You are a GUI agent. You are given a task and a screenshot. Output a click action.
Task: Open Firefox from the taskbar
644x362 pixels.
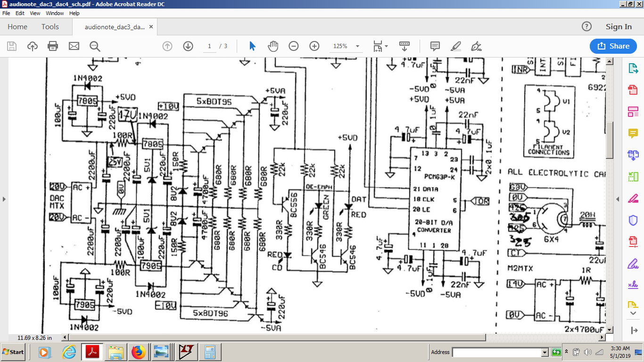pyautogui.click(x=138, y=352)
